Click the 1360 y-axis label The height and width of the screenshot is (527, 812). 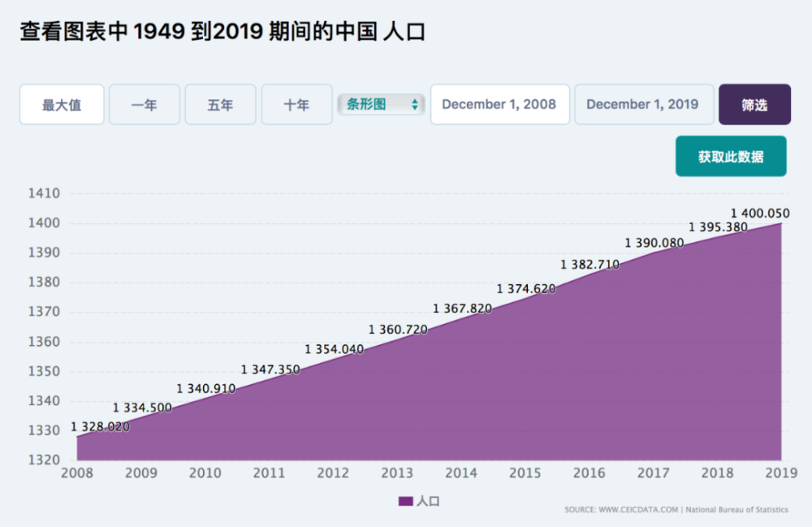pos(44,342)
